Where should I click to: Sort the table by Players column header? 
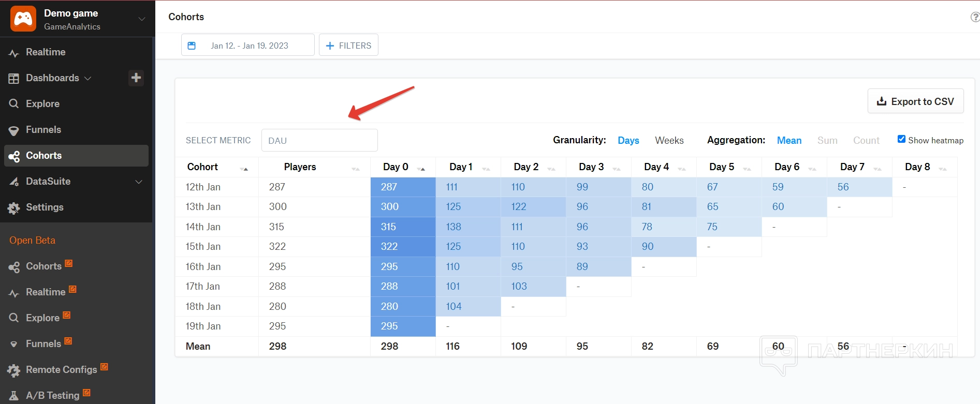[300, 167]
